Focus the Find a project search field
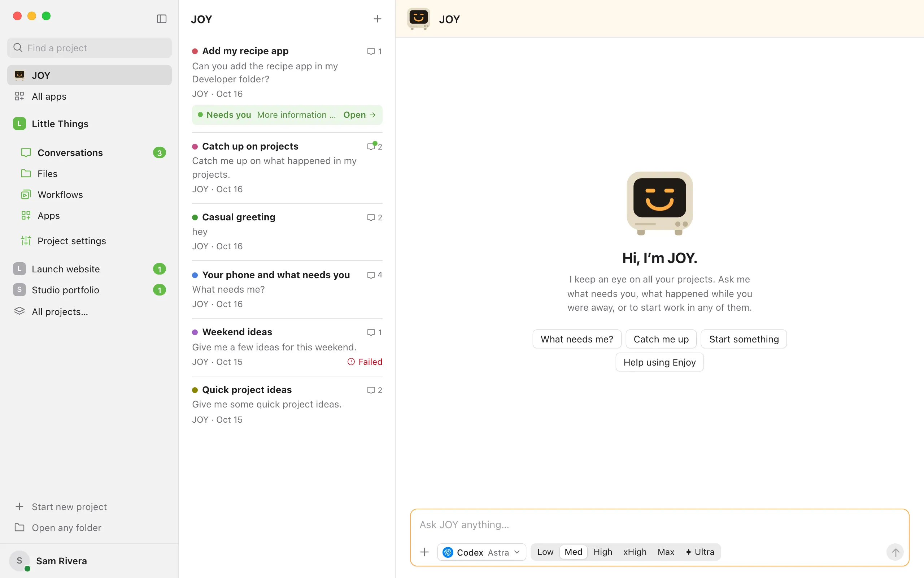Image resolution: width=924 pixels, height=578 pixels. [90, 48]
